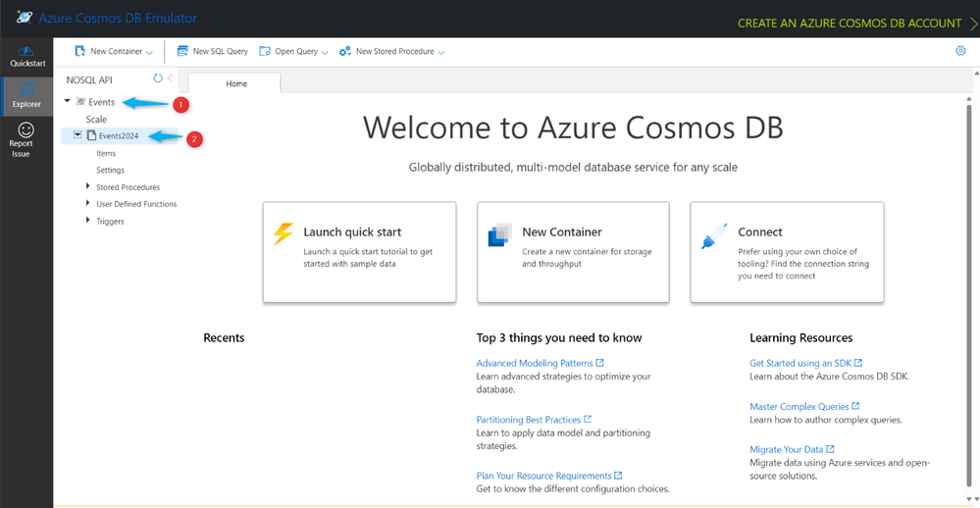The image size is (980, 508).
Task: Click the Azure Cosmos DB Emulator logo icon
Action: point(25,18)
